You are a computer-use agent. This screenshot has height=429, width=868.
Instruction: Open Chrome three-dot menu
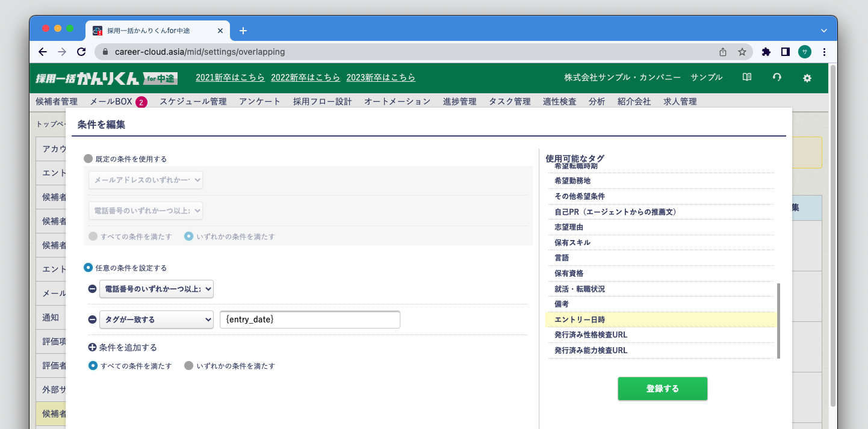point(824,52)
